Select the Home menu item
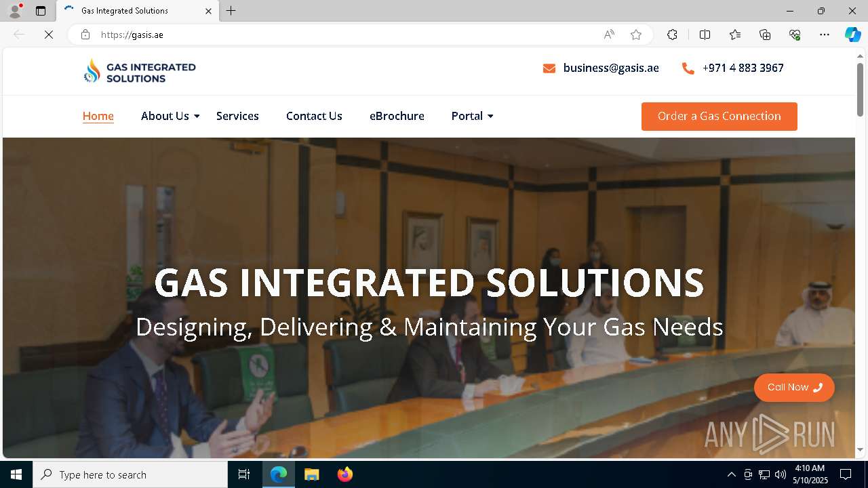The height and width of the screenshot is (488, 868). [x=98, y=116]
